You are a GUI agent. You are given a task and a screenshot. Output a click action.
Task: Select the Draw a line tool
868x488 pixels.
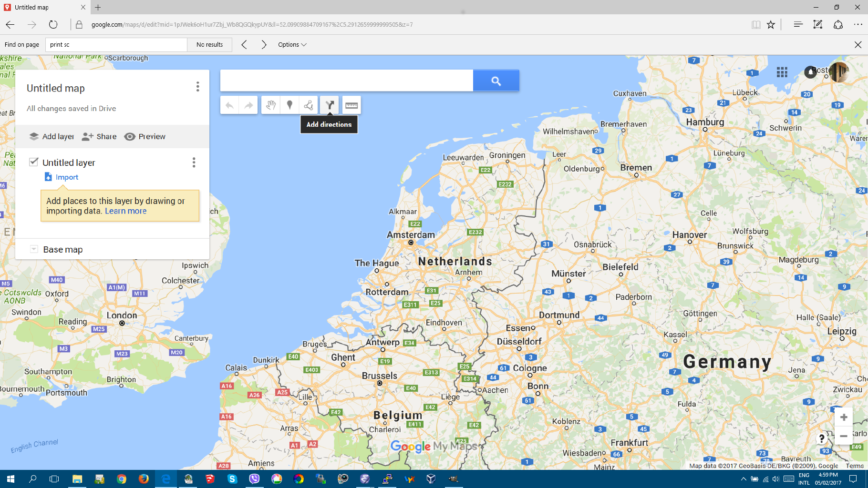[x=309, y=105]
